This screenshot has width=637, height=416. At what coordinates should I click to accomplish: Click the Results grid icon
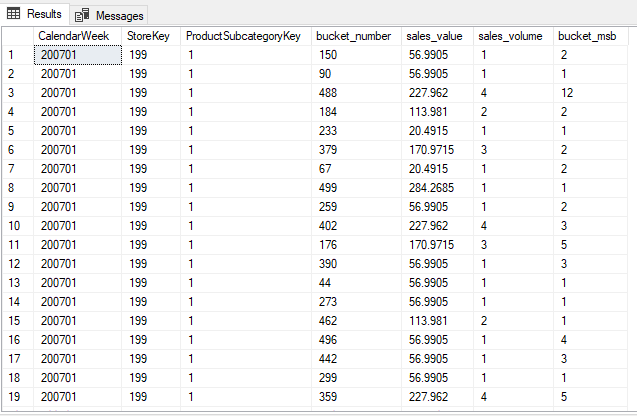pos(13,14)
